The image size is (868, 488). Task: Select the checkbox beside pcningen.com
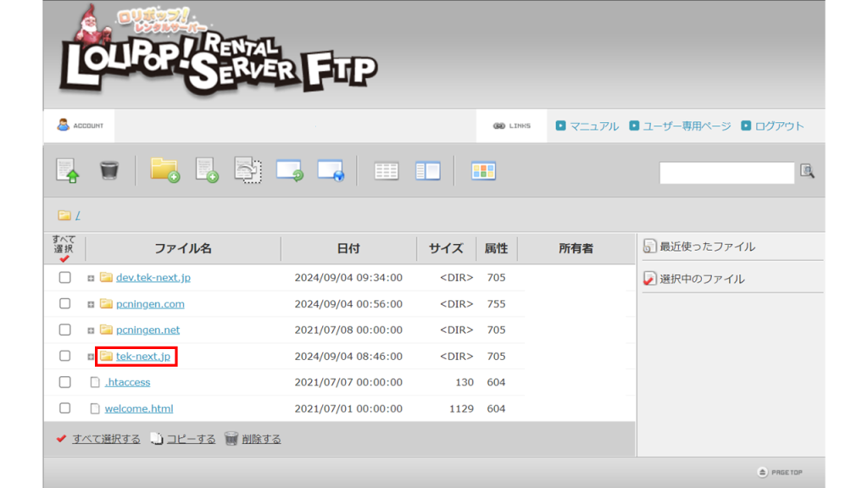click(x=64, y=303)
